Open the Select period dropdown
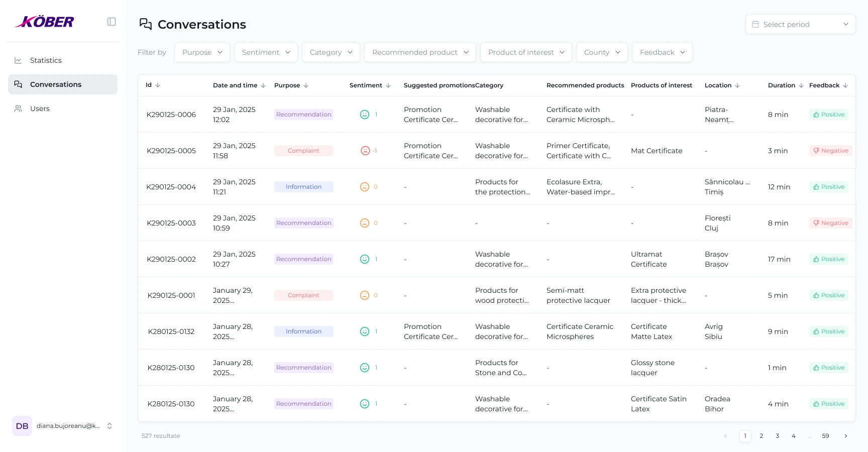Image resolution: width=868 pixels, height=452 pixels. (800, 24)
